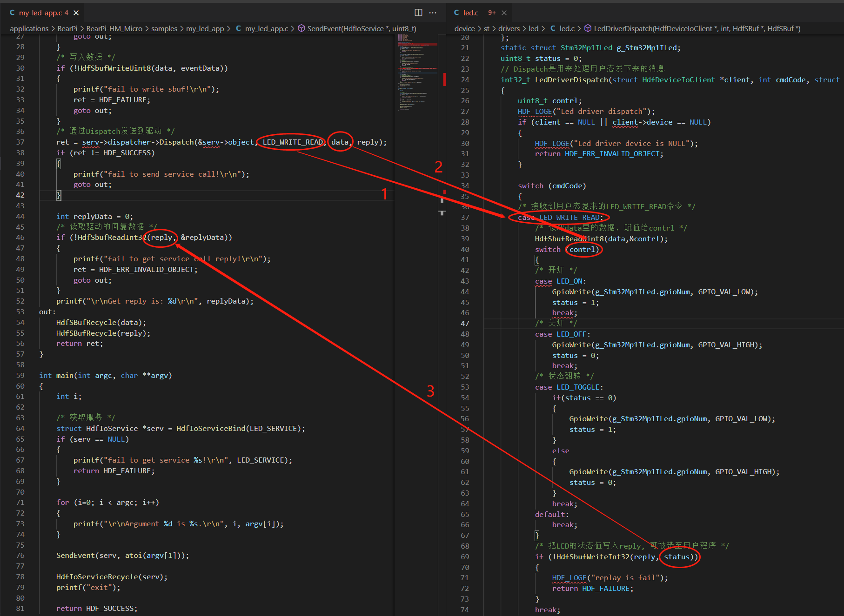The width and height of the screenshot is (844, 616).
Task: Click 'case LED_TOGGLE:' line
Action: tap(569, 387)
